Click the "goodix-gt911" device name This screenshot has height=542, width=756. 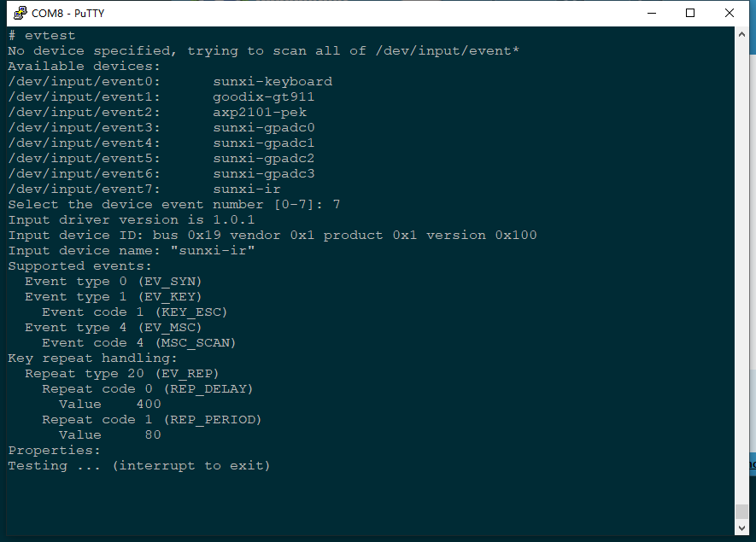point(264,97)
